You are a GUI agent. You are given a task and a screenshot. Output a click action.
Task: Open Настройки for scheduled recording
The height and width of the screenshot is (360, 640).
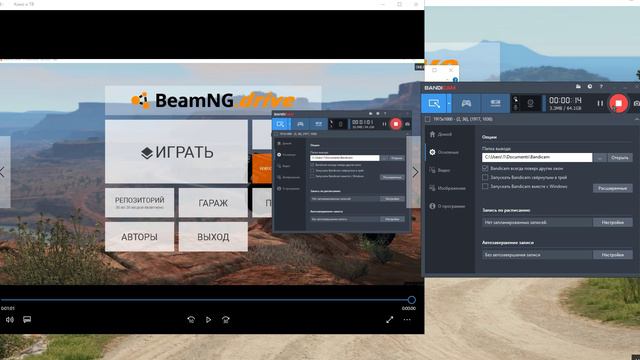pyautogui.click(x=613, y=222)
